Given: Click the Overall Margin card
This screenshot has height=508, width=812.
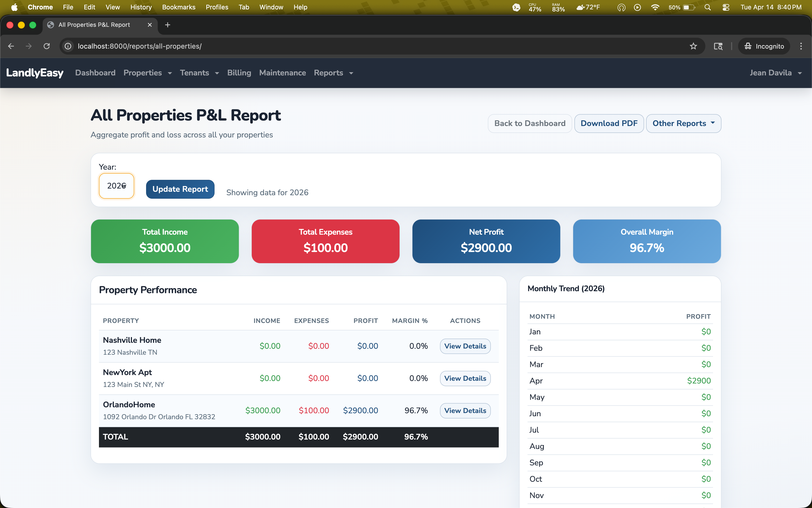Looking at the screenshot, I should click(647, 241).
